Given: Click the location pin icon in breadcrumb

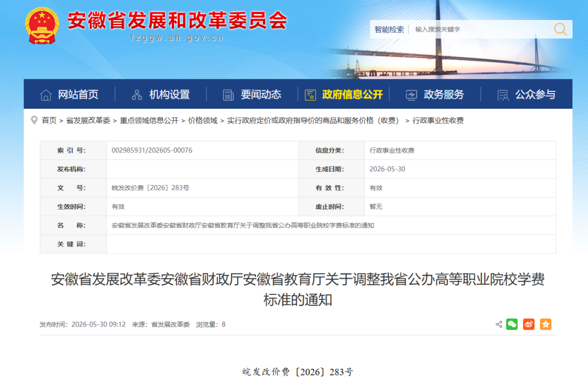Looking at the screenshot, I should [x=34, y=120].
